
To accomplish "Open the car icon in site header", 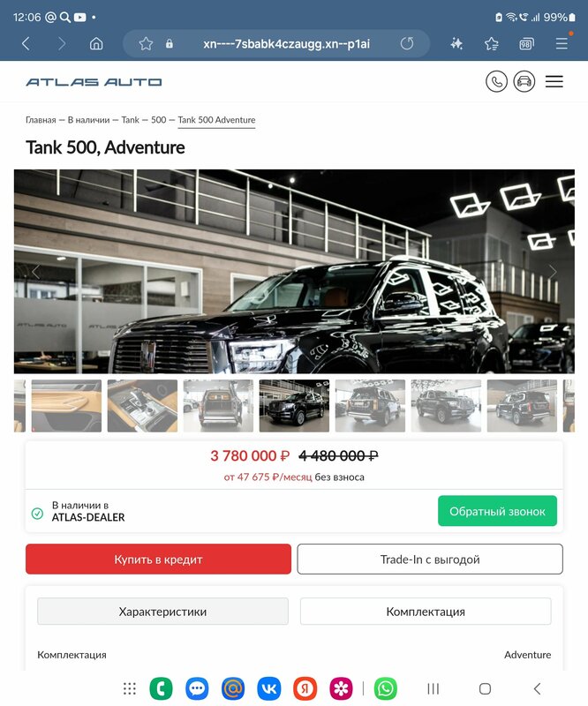I will point(524,81).
